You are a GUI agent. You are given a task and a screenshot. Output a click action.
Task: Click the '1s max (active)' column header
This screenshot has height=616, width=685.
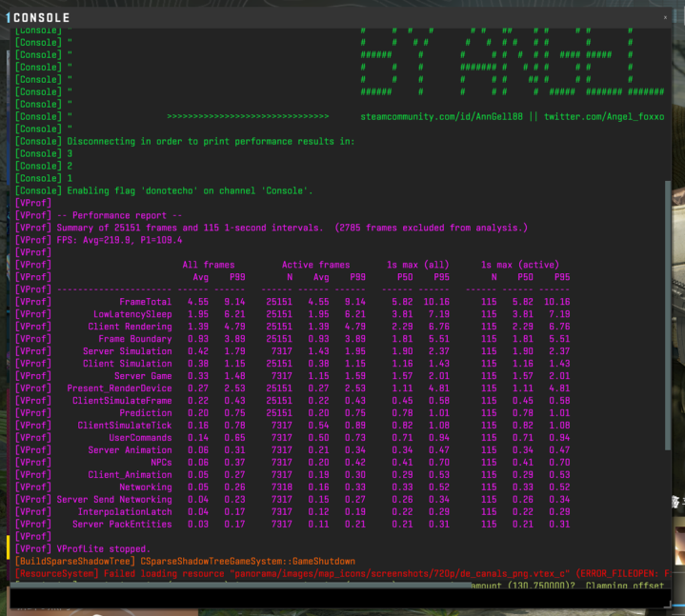click(519, 265)
